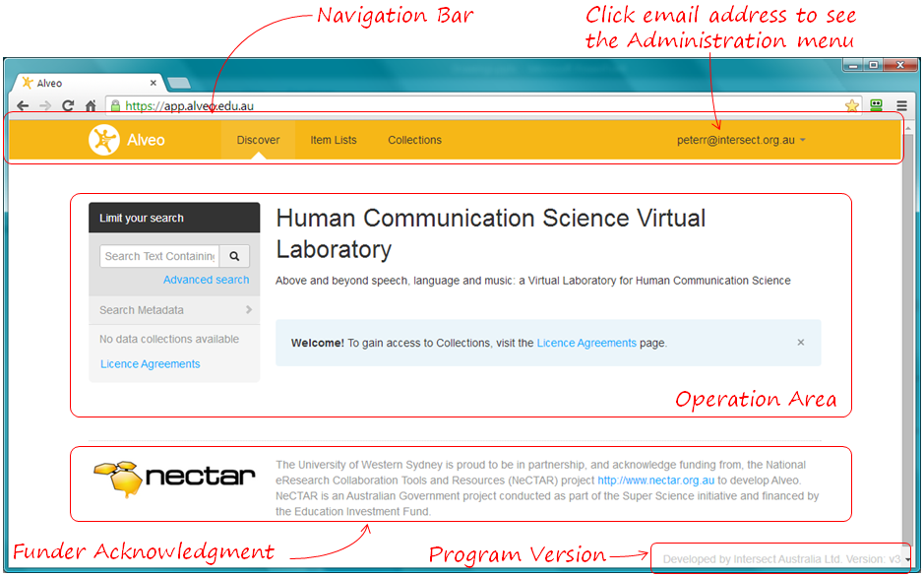Click the Search Text Containing field
Screen dimensions: 924x577
(159, 256)
